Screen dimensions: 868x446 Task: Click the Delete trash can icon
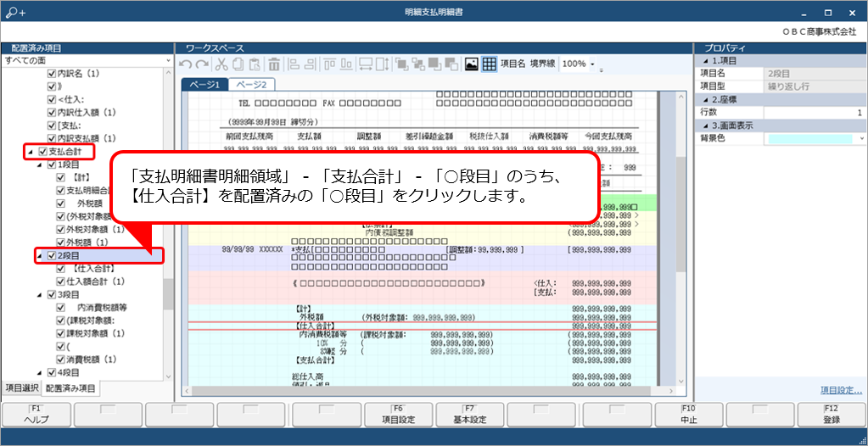coord(274,64)
